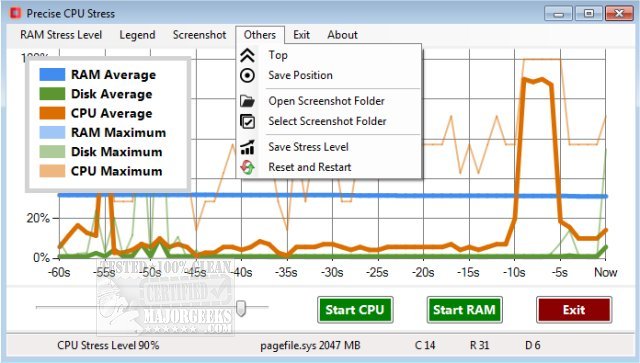Click the red app icon in title bar
This screenshot has width=640, height=363.
point(16,13)
